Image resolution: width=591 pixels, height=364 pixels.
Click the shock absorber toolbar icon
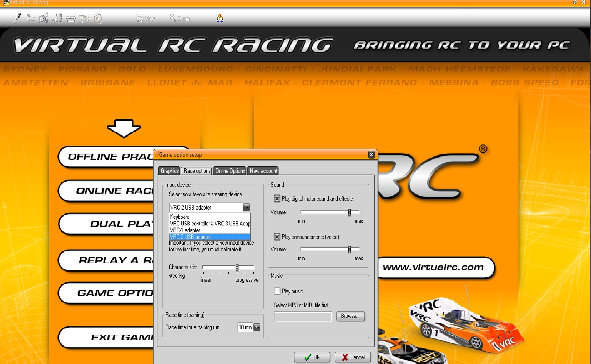click(x=17, y=18)
